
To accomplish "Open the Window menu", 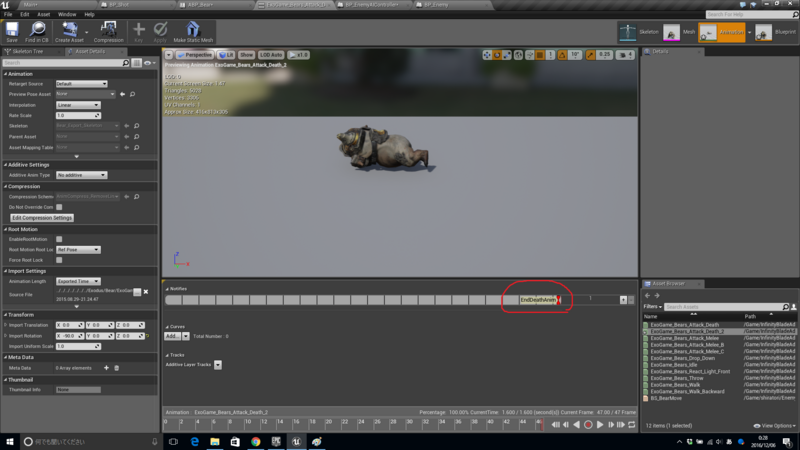I will (67, 14).
